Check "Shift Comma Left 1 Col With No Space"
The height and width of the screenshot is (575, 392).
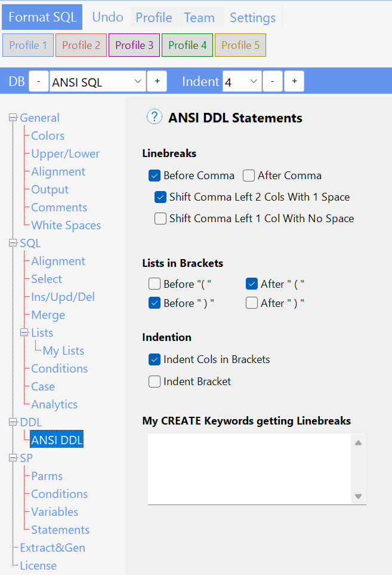(160, 219)
